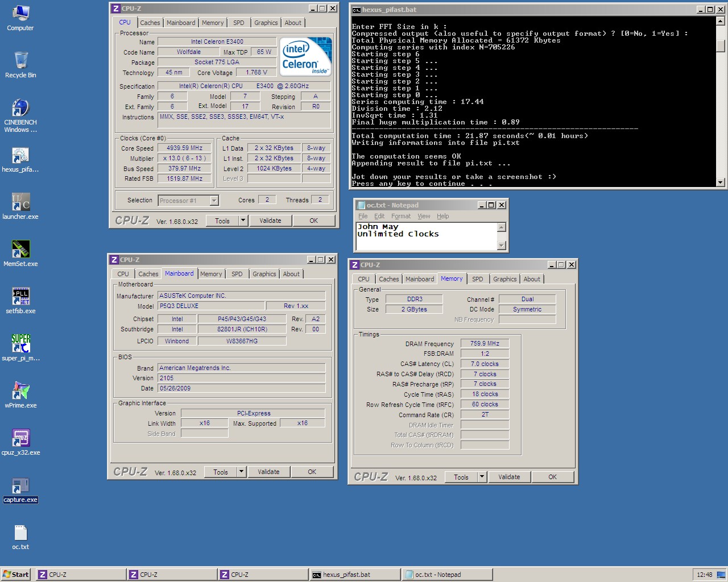Click in the Notepad text area
The image size is (728, 582).
click(427, 236)
